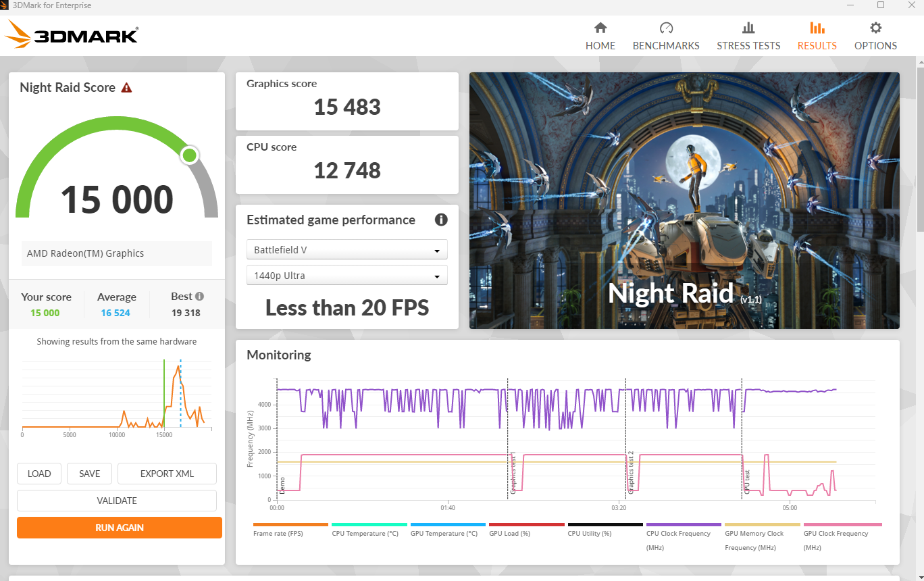Click the AMD Radeon(TM) Graphics label
The image size is (924, 581).
pos(85,253)
